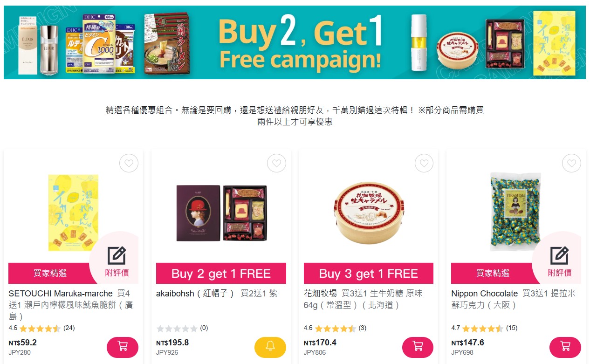Screen dimensions: 590x364
Task: Favorite the Nippon Chocolate tiramisu product
Action: click(572, 163)
